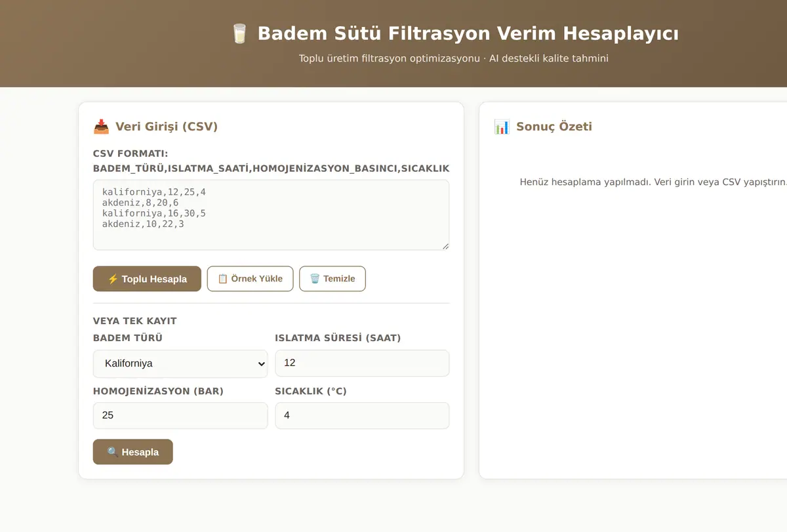The width and height of the screenshot is (787, 532).
Task: Click the bar chart icon beside Sonuç Özeti
Action: (502, 127)
